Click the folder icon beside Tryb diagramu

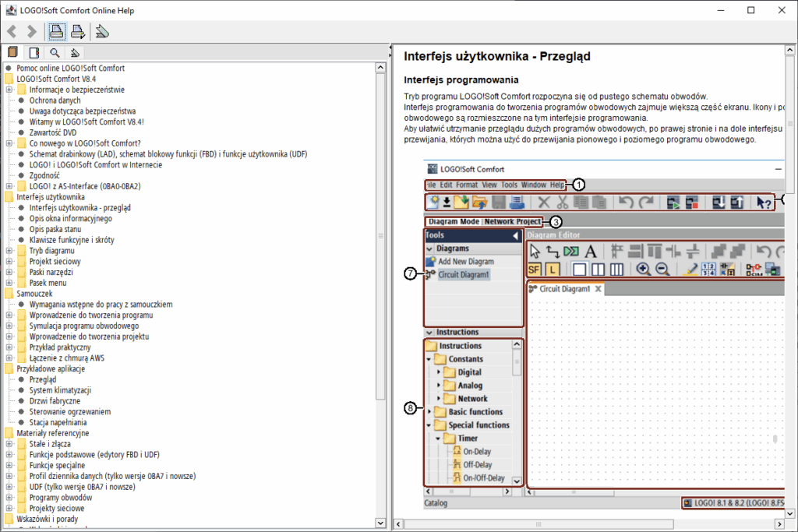[21, 251]
